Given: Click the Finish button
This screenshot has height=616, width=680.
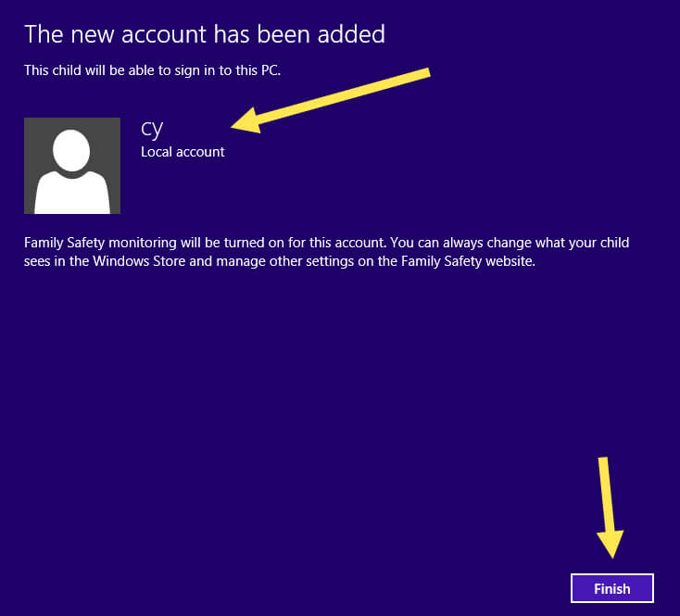Looking at the screenshot, I should point(611,588).
